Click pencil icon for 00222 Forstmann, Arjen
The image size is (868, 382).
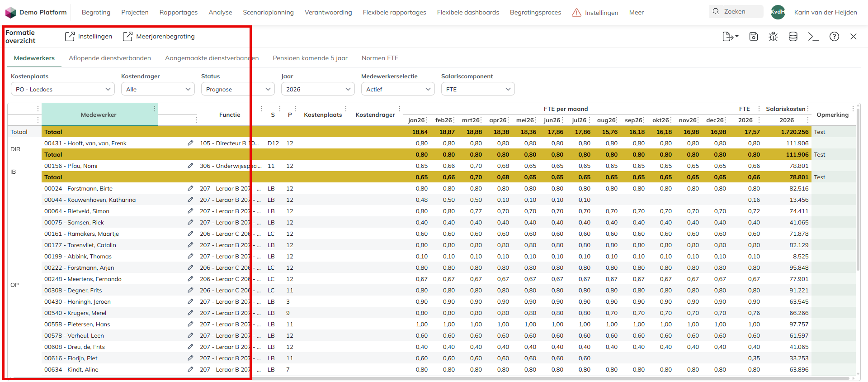(x=190, y=267)
